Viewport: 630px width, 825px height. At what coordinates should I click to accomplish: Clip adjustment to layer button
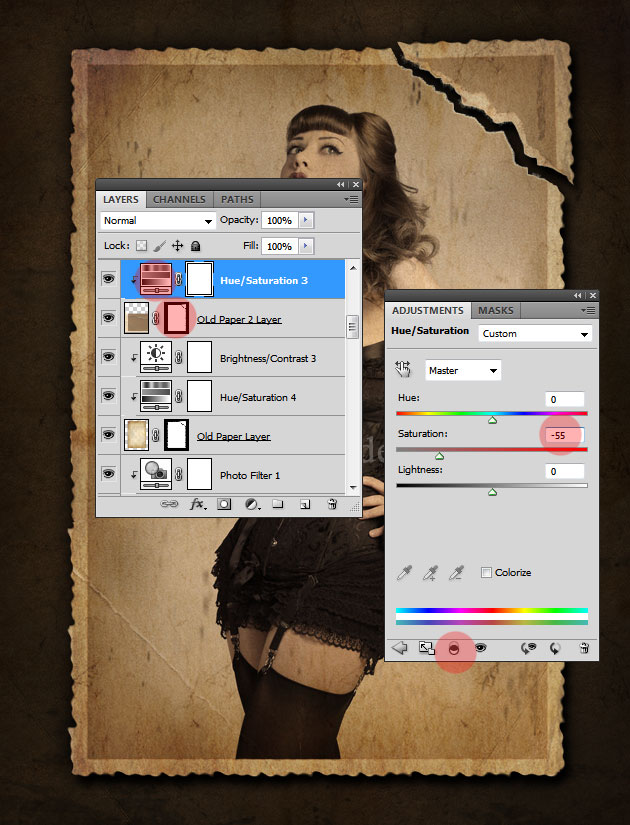(454, 649)
